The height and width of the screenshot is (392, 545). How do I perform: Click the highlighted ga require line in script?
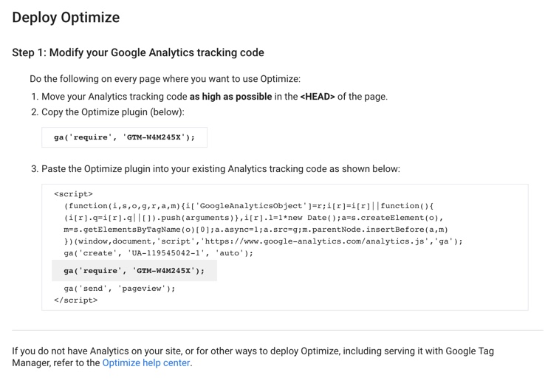pos(134,271)
